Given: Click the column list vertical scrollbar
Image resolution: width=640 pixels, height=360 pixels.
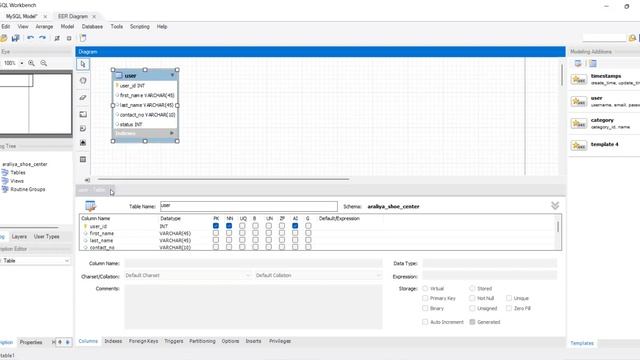Looking at the screenshot, I should [558, 227].
